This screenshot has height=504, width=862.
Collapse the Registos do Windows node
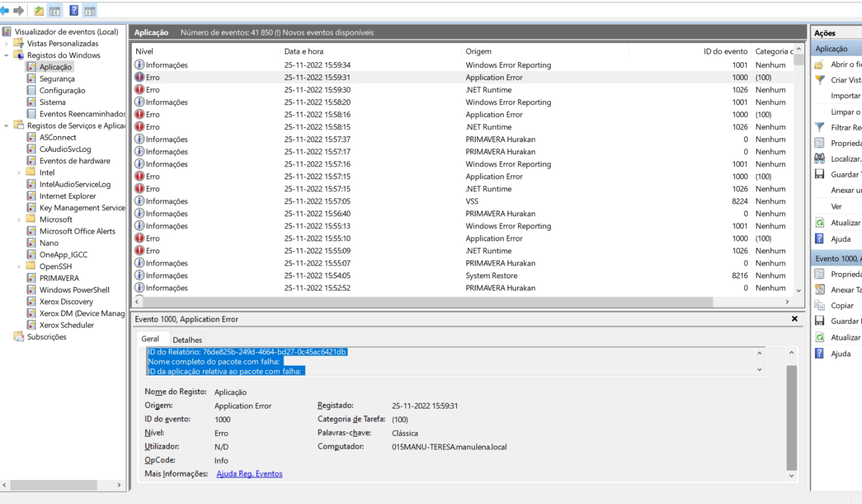tap(6, 55)
